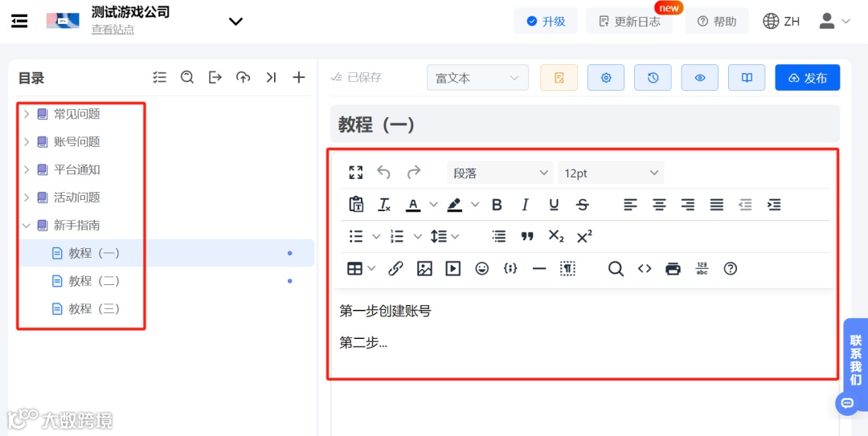Open the 富文本 editor type dropdown
Image resolution: width=868 pixels, height=436 pixels.
[x=477, y=78]
